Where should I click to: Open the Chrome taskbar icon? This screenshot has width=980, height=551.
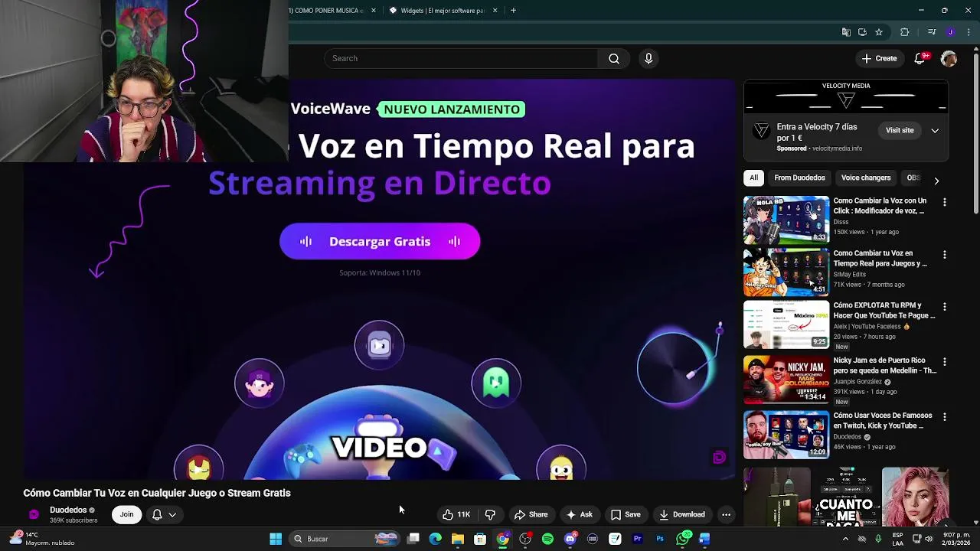click(x=502, y=539)
